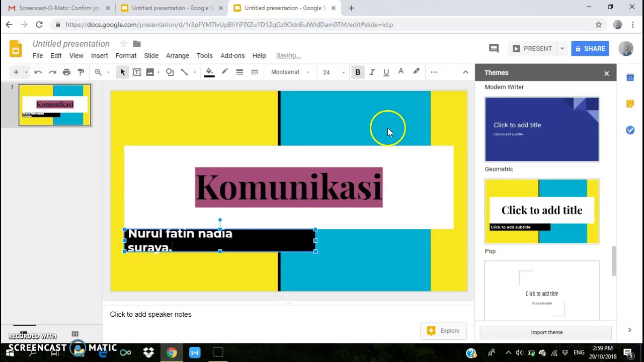Collapse the menus with the up chevron
644x362 pixels.
pyautogui.click(x=465, y=72)
